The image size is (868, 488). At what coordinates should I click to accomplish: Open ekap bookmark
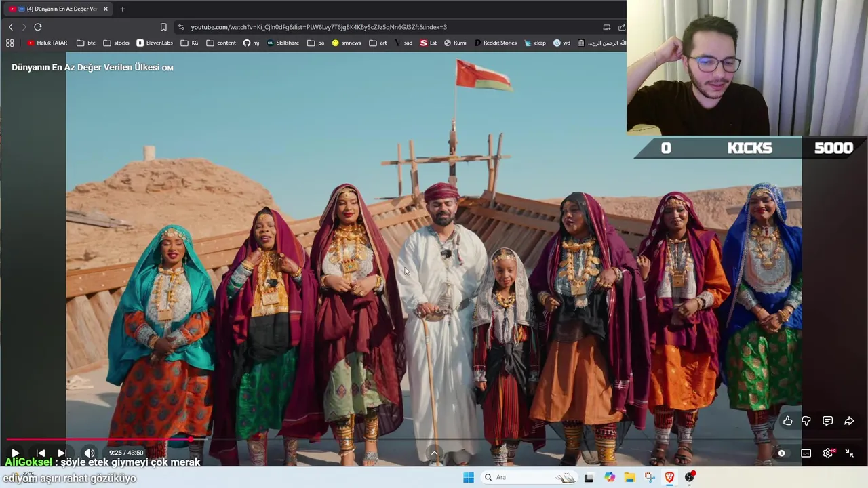[x=535, y=43]
